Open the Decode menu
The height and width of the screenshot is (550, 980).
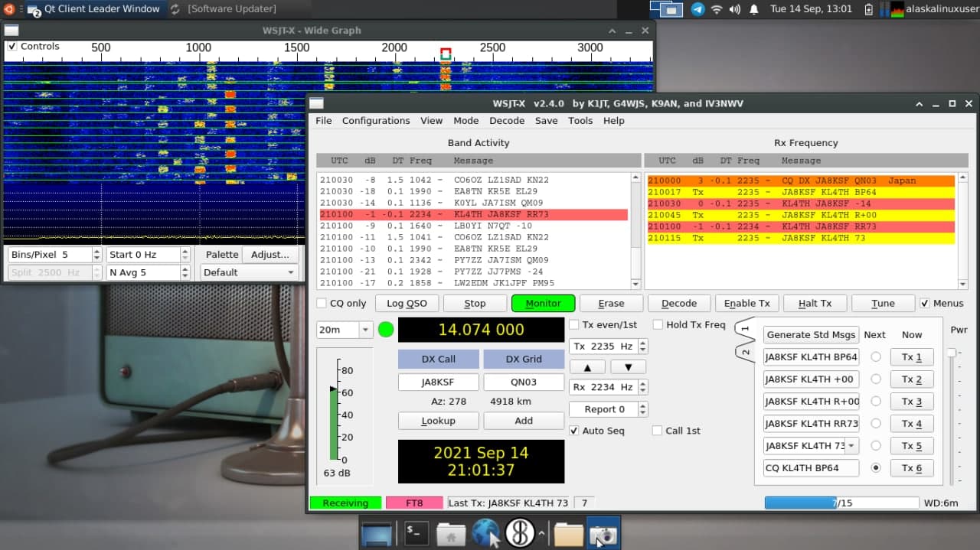click(x=507, y=120)
